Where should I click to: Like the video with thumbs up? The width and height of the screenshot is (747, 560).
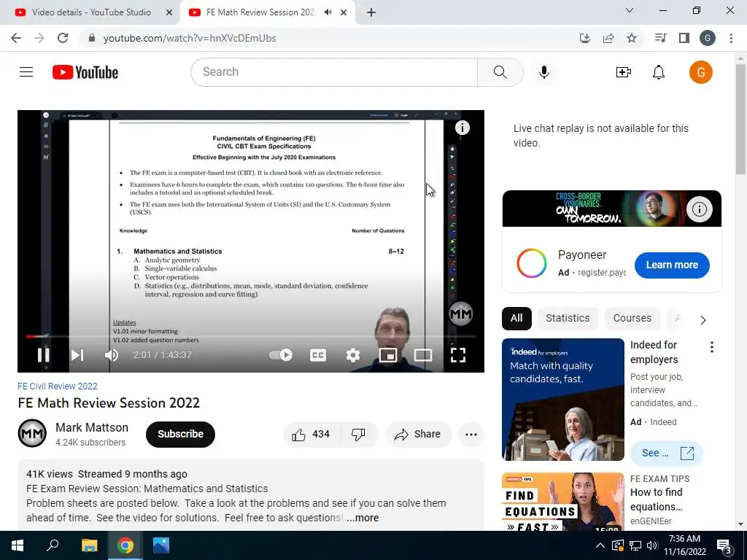pyautogui.click(x=311, y=434)
